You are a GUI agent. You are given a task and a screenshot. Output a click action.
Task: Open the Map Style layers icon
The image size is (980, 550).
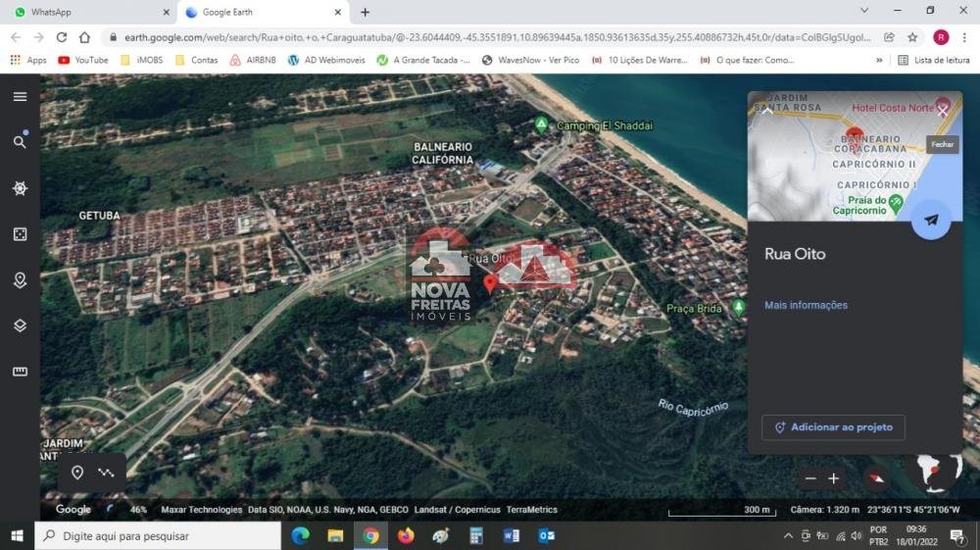pyautogui.click(x=20, y=325)
